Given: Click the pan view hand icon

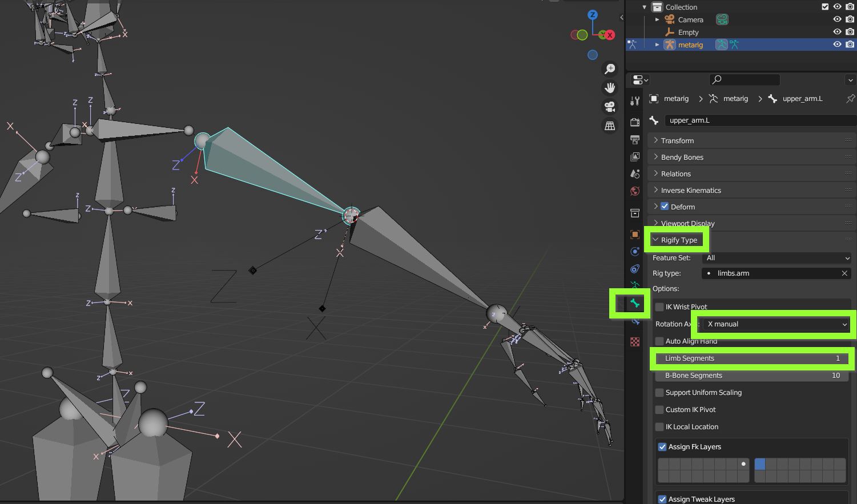Looking at the screenshot, I should click(x=610, y=88).
